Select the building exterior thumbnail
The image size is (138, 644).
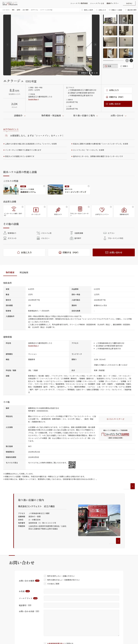pos(110,19)
